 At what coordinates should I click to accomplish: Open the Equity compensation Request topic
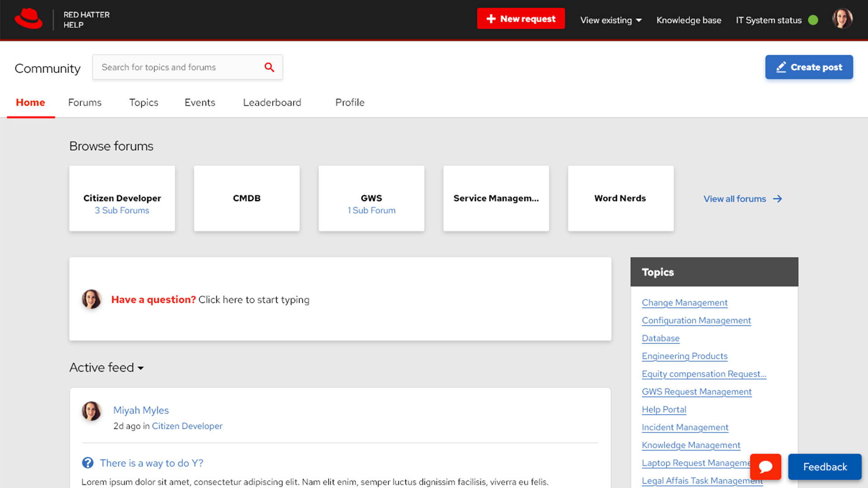[x=704, y=374]
